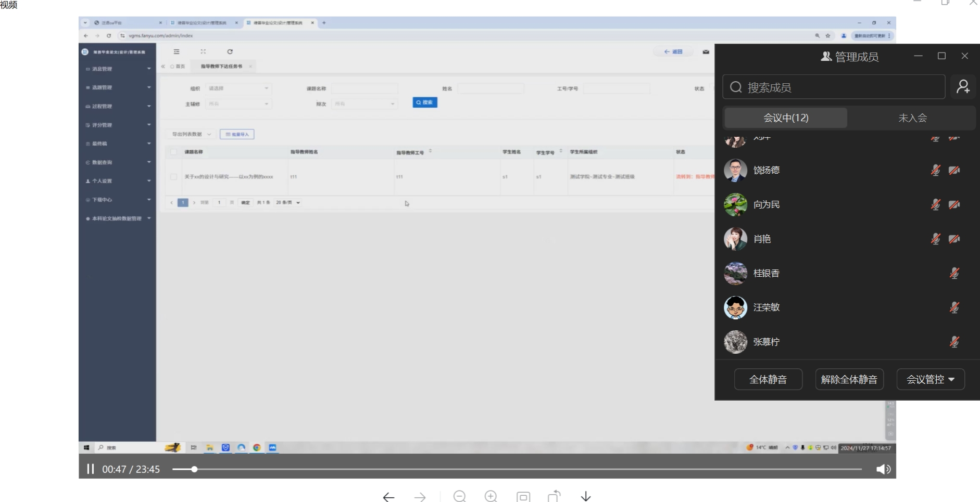Image resolution: width=980 pixels, height=502 pixels.
Task: Toggle microphone mute for 肖艳
Action: point(935,239)
